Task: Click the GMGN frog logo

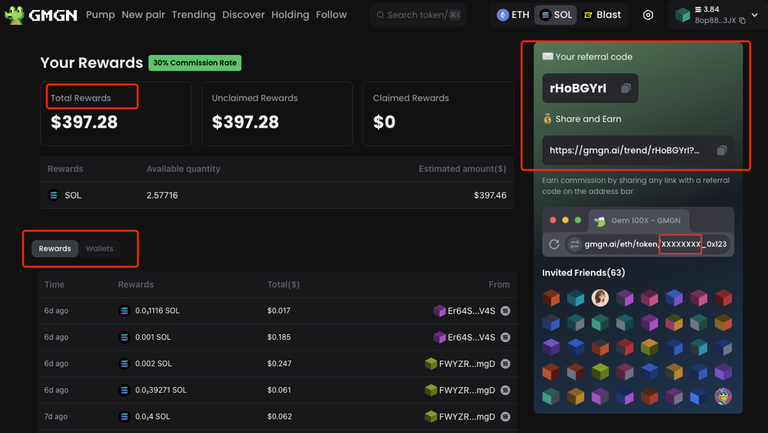Action: tap(14, 15)
